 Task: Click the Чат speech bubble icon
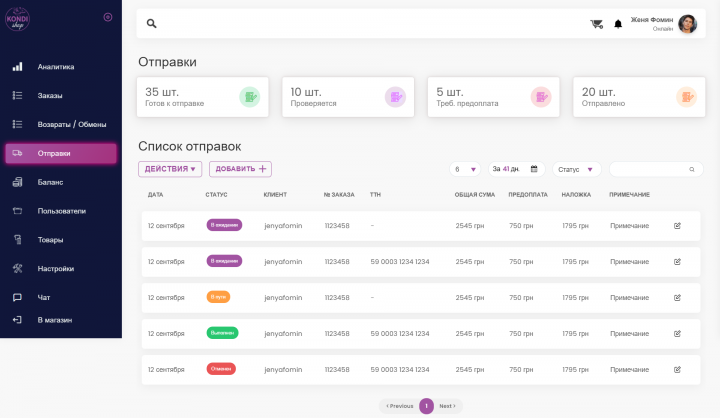(17, 298)
